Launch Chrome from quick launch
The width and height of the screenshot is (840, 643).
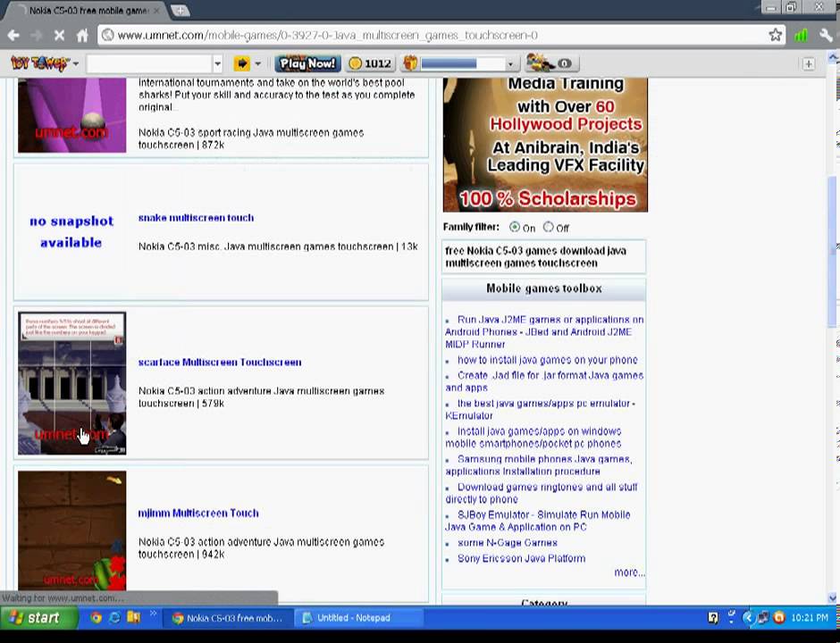point(96,617)
